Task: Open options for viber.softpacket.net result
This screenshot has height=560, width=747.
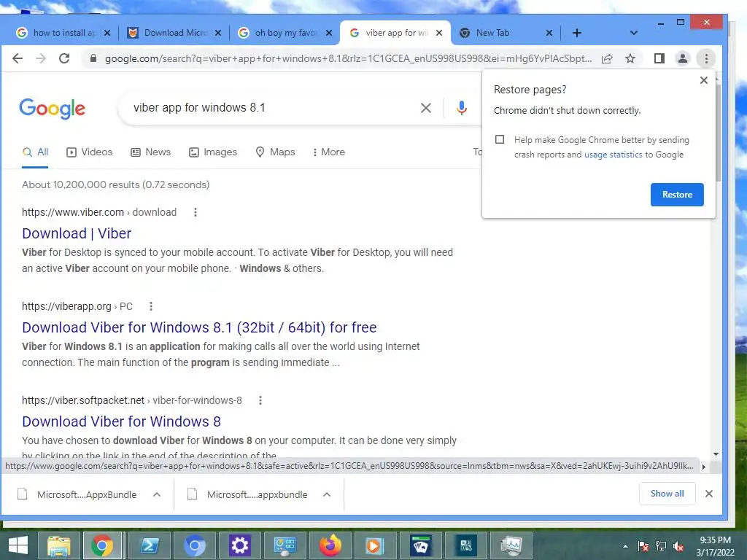Action: click(260, 400)
